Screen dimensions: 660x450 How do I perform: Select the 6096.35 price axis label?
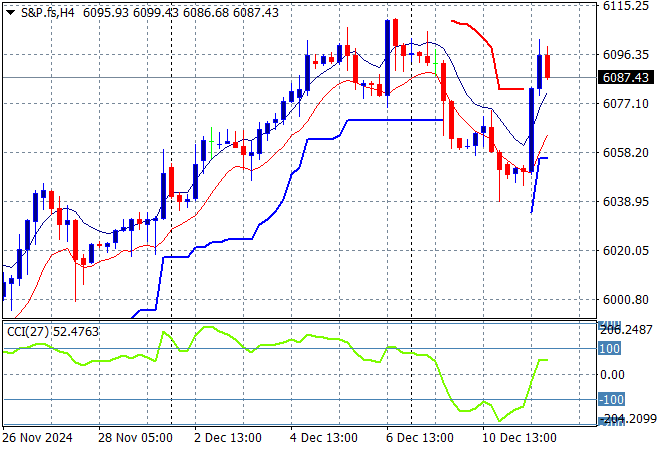pyautogui.click(x=625, y=55)
